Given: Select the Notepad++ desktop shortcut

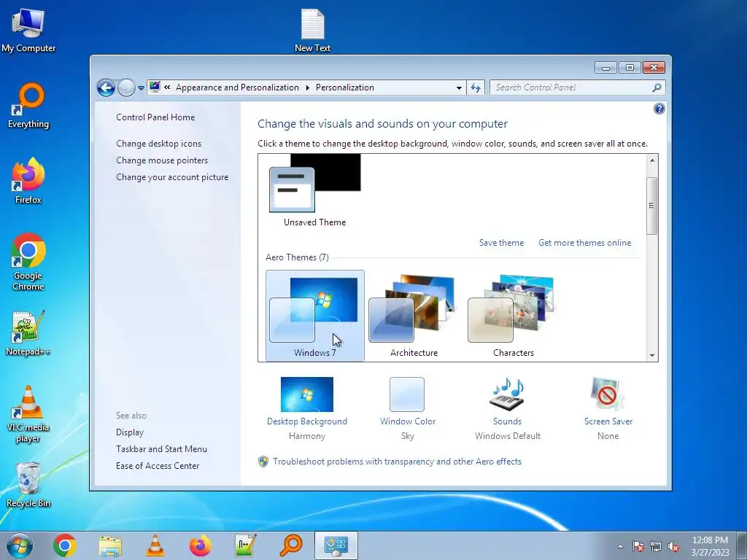Looking at the screenshot, I should click(x=28, y=333).
